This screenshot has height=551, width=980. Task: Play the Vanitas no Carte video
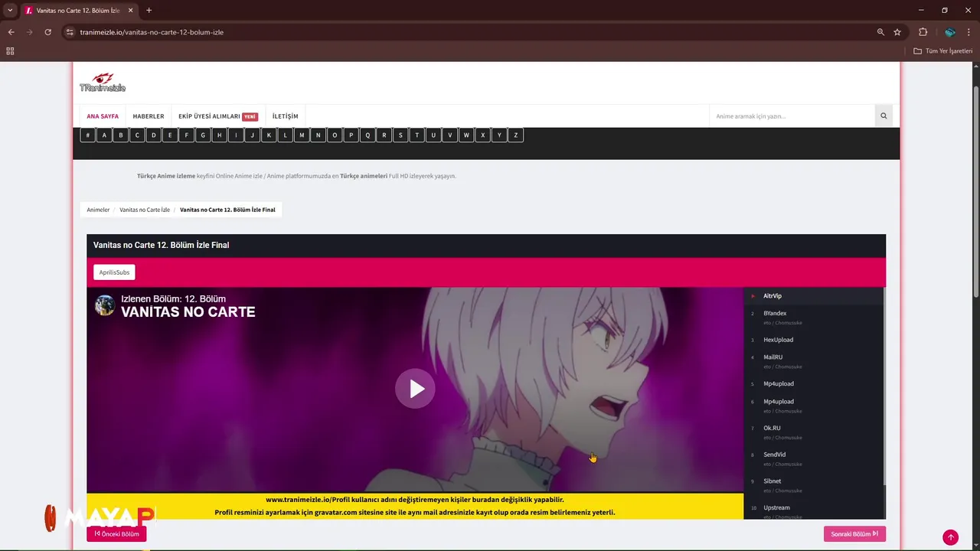click(x=415, y=389)
